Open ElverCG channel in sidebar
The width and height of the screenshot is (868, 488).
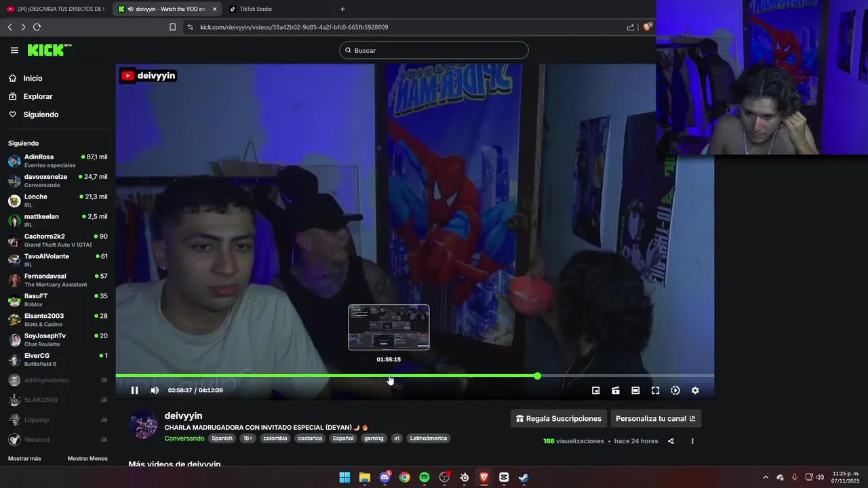click(x=58, y=359)
